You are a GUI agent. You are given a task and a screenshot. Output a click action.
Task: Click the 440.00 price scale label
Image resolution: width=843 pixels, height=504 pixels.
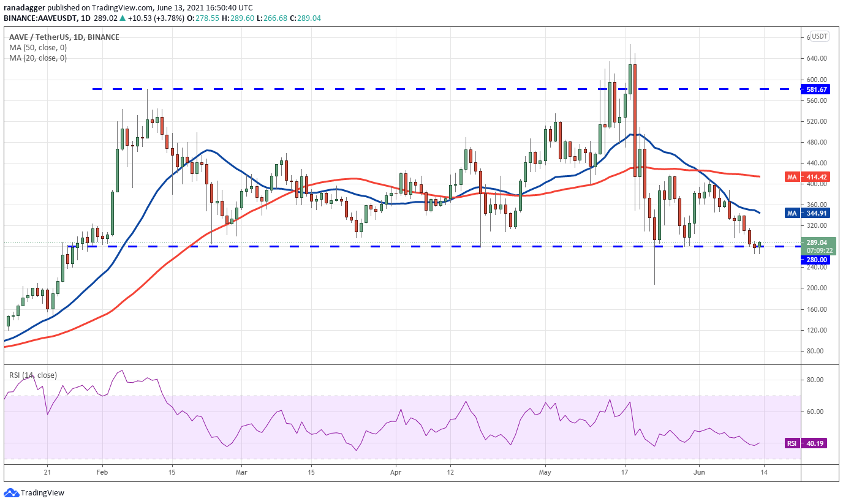(818, 163)
